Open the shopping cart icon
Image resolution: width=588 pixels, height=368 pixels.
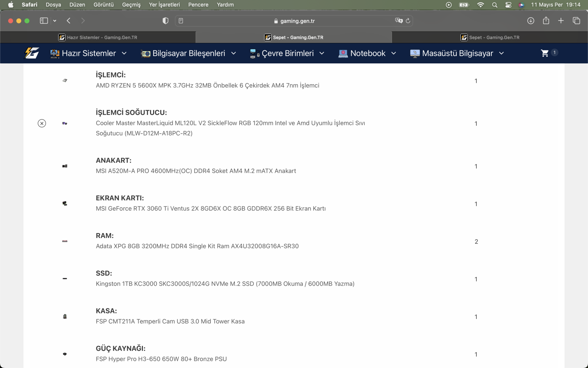point(545,53)
